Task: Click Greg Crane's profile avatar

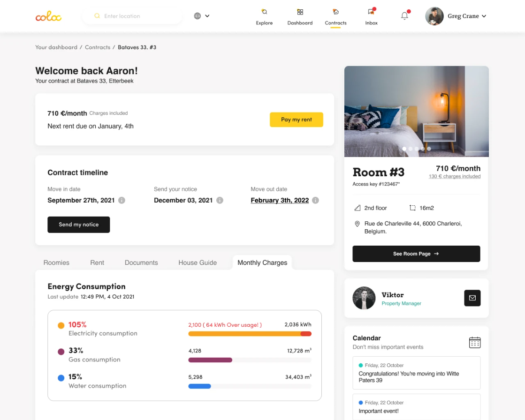Action: pyautogui.click(x=434, y=16)
